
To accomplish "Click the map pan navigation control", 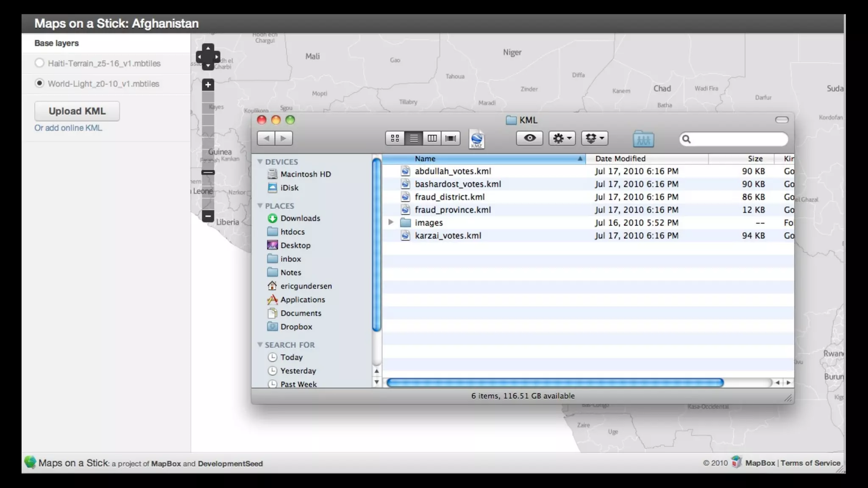I will point(208,56).
